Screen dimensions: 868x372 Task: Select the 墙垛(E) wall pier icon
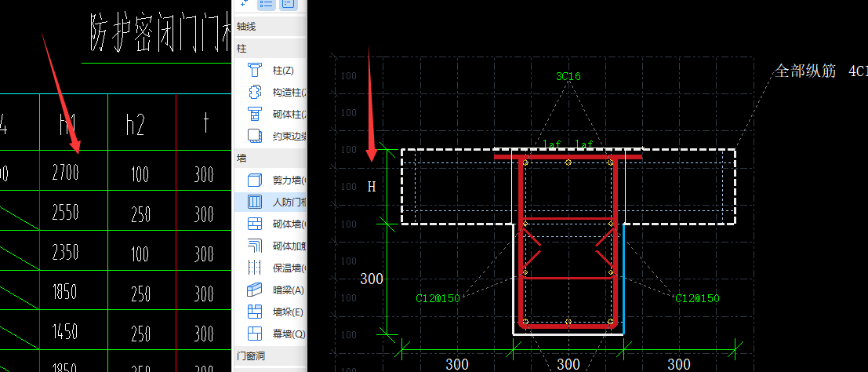tap(255, 312)
